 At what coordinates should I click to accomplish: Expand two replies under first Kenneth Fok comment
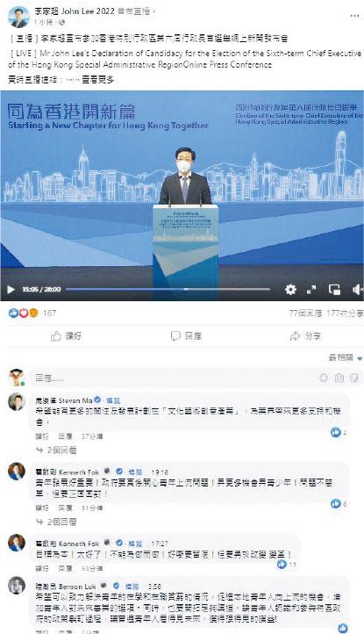click(x=57, y=522)
